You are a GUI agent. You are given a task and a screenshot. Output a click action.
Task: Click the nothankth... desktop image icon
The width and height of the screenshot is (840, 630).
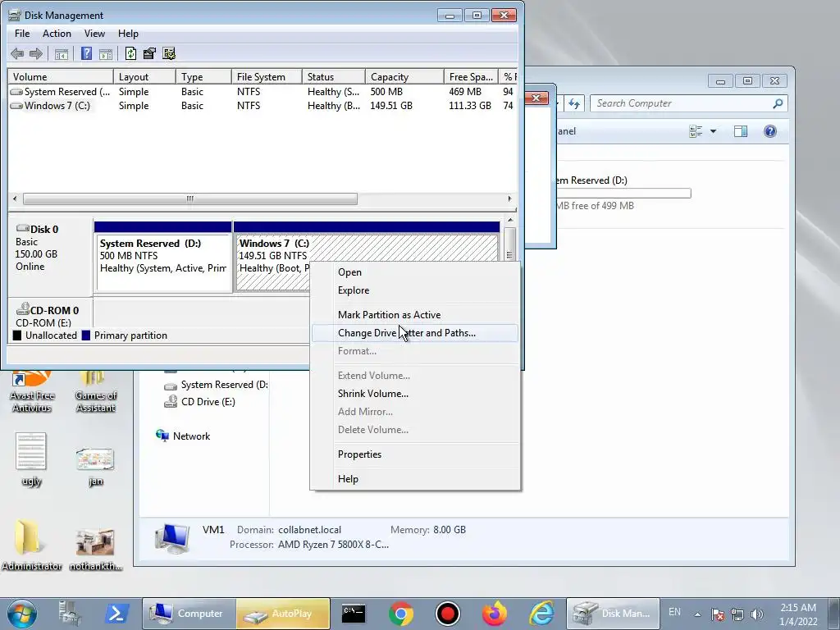[95, 549]
